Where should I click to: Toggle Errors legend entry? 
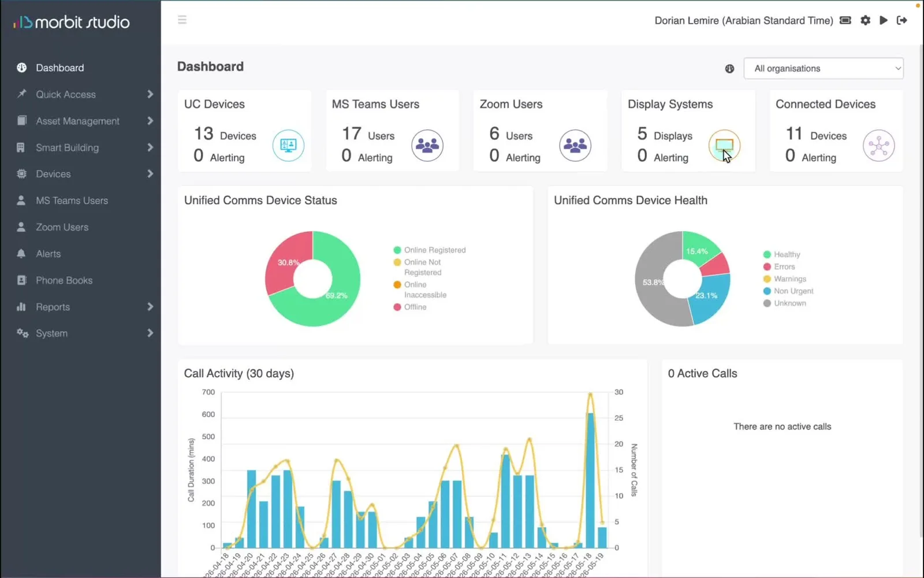tap(779, 266)
